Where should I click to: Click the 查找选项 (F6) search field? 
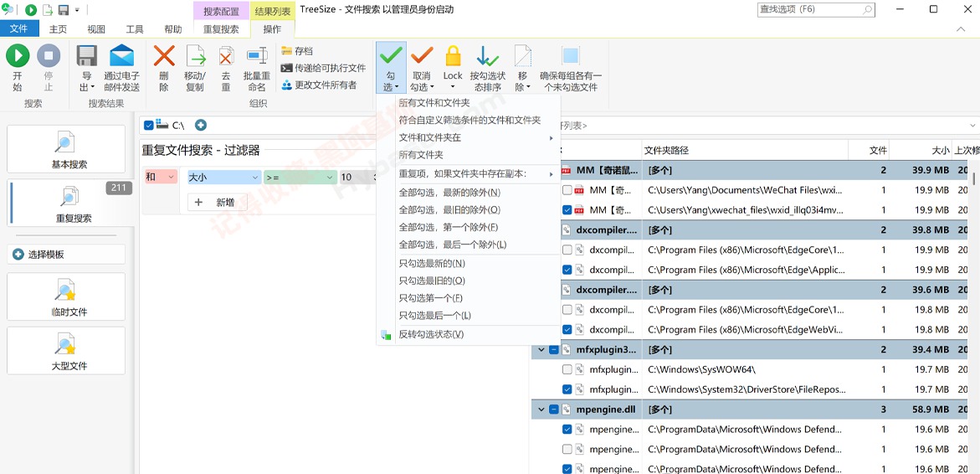815,10
